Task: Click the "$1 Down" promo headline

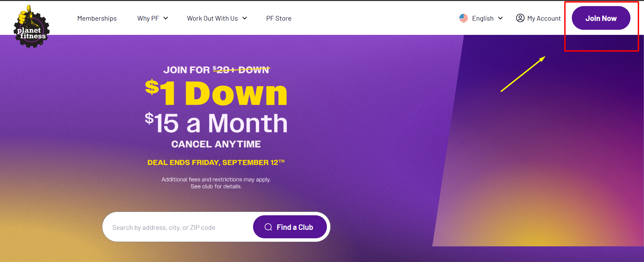Action: pyautogui.click(x=216, y=93)
